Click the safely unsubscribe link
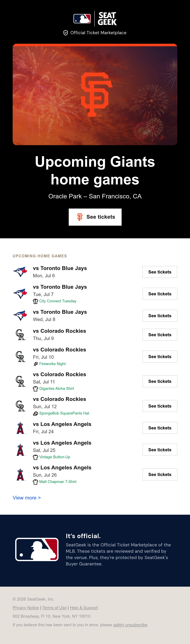This screenshot has height=644, width=190. 130,625
